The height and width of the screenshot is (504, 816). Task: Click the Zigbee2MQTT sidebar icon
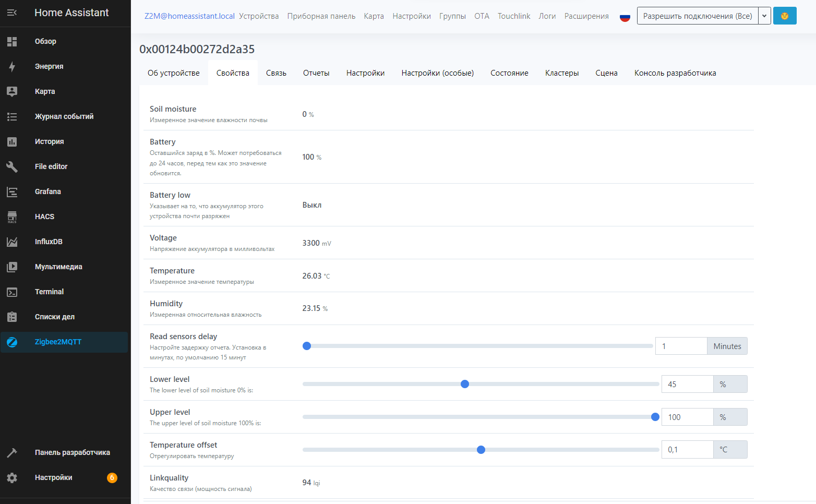coord(12,342)
